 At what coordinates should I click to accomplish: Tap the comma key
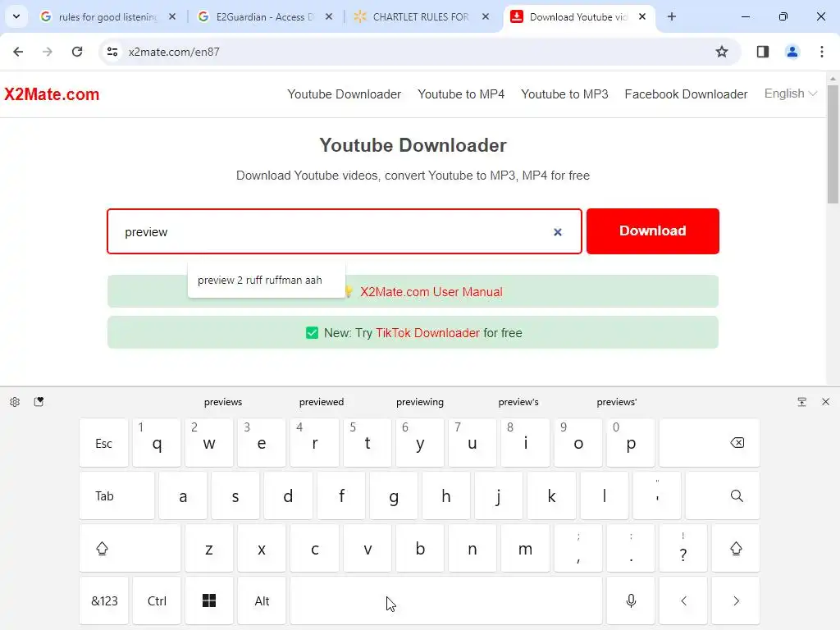(578, 549)
